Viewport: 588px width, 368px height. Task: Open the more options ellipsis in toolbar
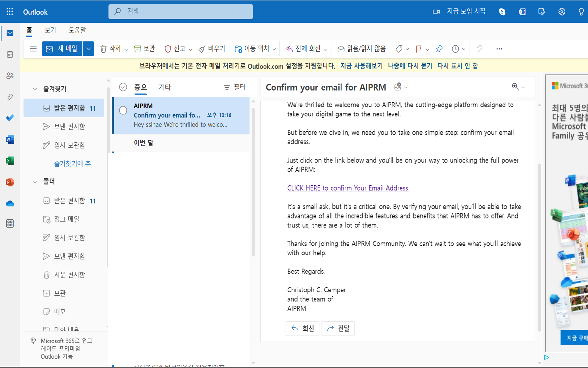[500, 49]
